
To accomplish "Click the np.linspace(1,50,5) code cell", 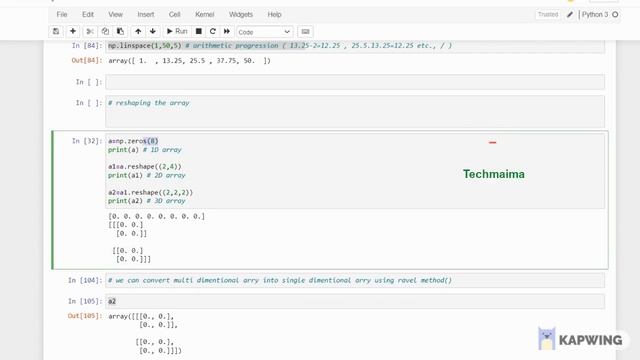I will (355, 46).
